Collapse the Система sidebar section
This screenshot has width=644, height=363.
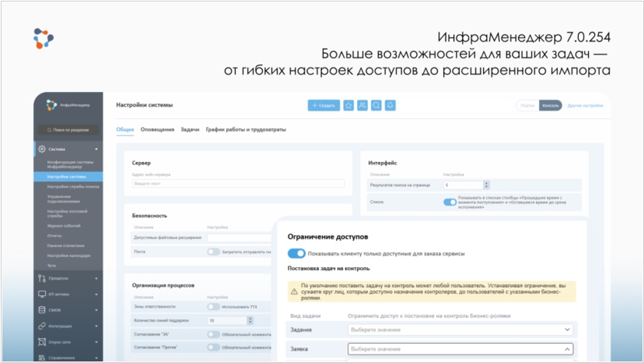[97, 149]
